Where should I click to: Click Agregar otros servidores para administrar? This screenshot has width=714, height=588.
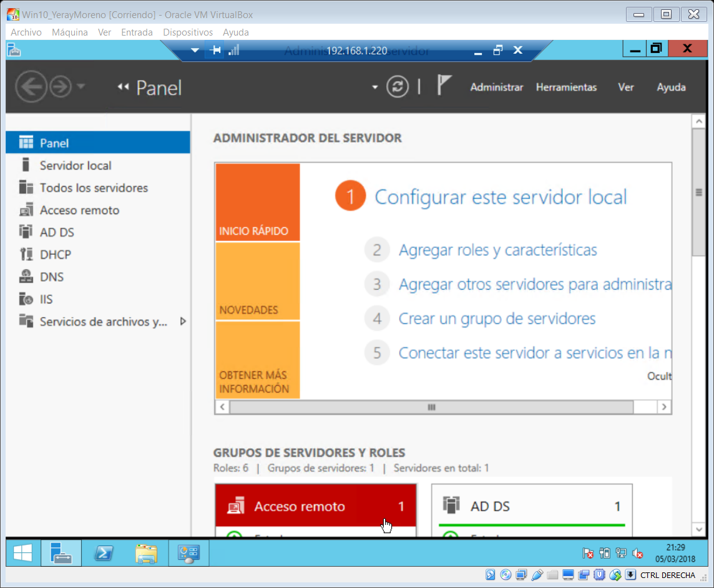(535, 284)
